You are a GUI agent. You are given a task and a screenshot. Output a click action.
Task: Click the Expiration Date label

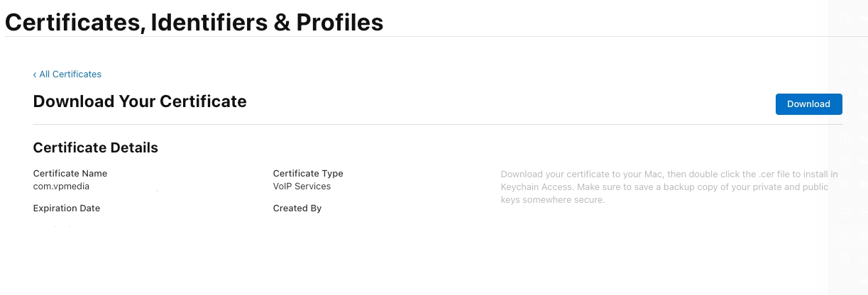[x=66, y=208]
